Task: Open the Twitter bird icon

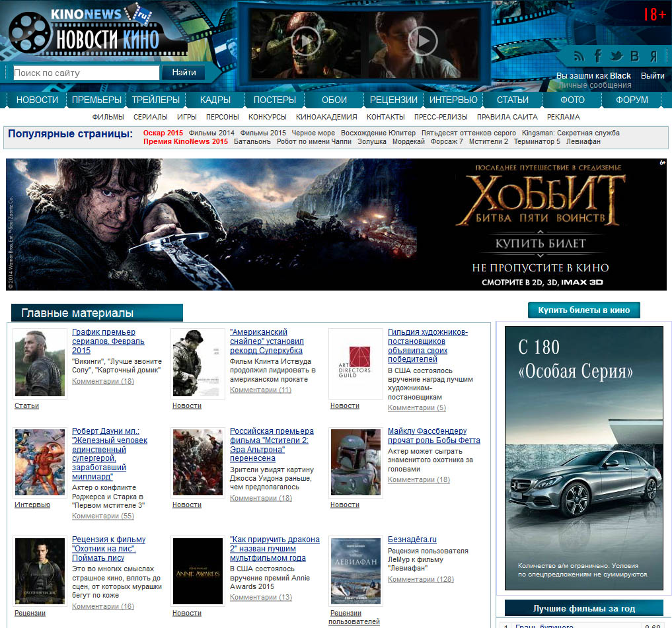Action: pos(616,56)
